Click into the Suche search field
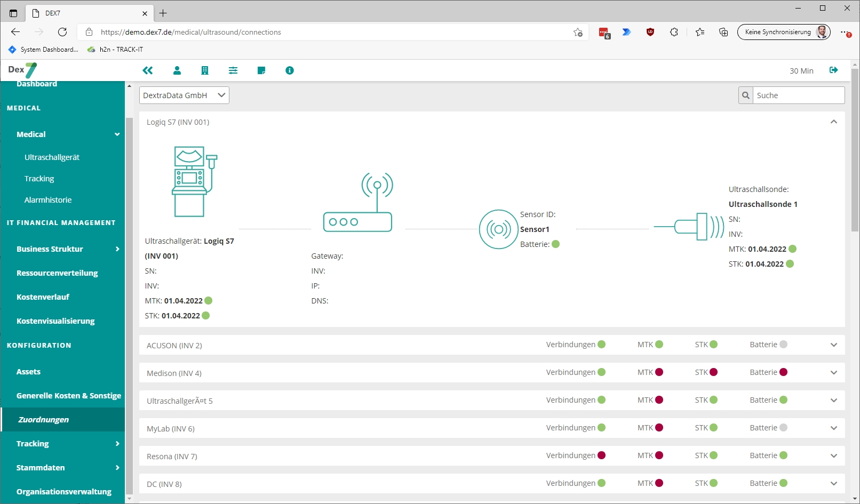Viewport: 860px width, 504px height. 798,95
